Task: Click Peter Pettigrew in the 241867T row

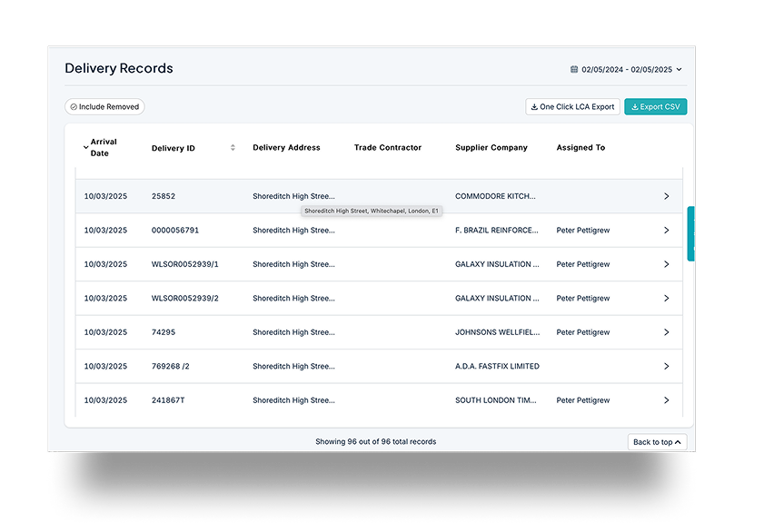Action: point(582,400)
